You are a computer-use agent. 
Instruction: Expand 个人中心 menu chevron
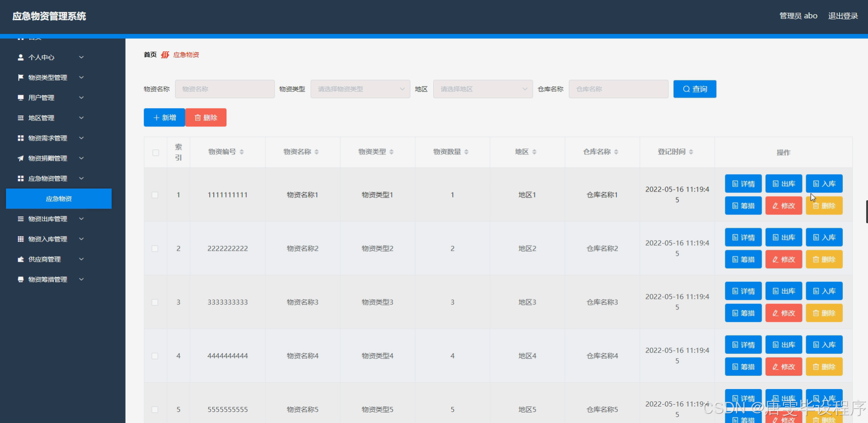coord(81,57)
